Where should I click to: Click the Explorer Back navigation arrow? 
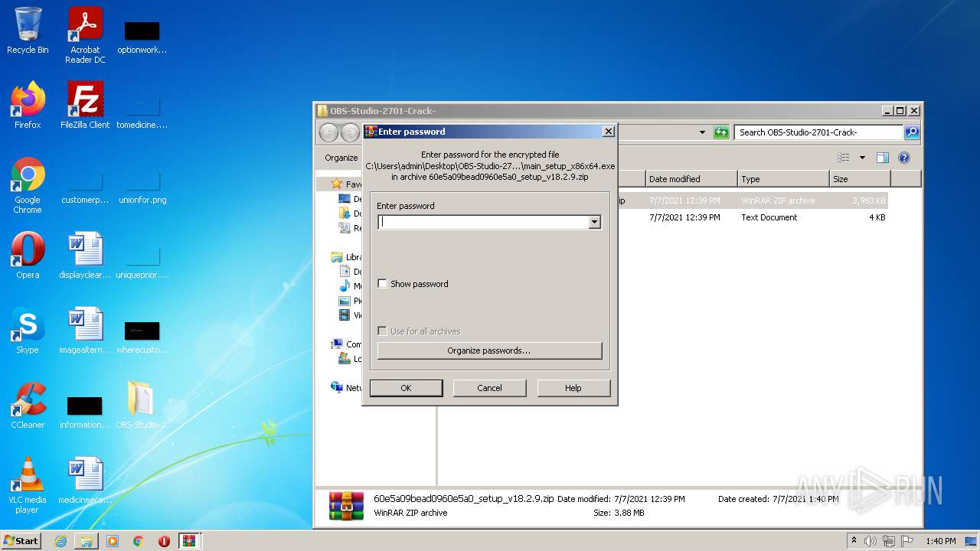pos(328,132)
